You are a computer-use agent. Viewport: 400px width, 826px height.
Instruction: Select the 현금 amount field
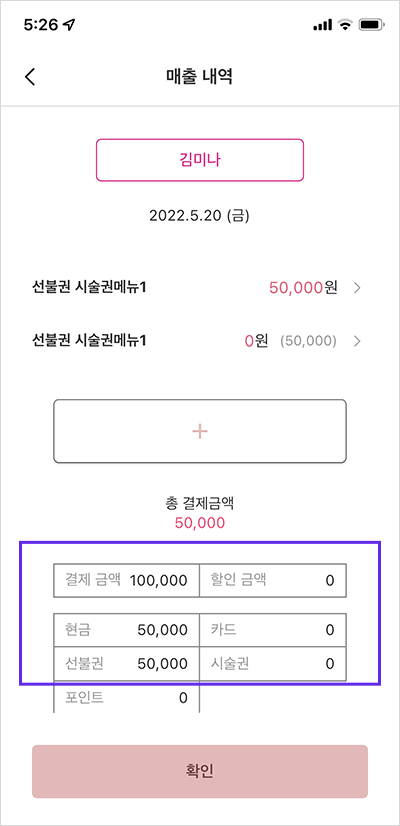click(x=126, y=630)
